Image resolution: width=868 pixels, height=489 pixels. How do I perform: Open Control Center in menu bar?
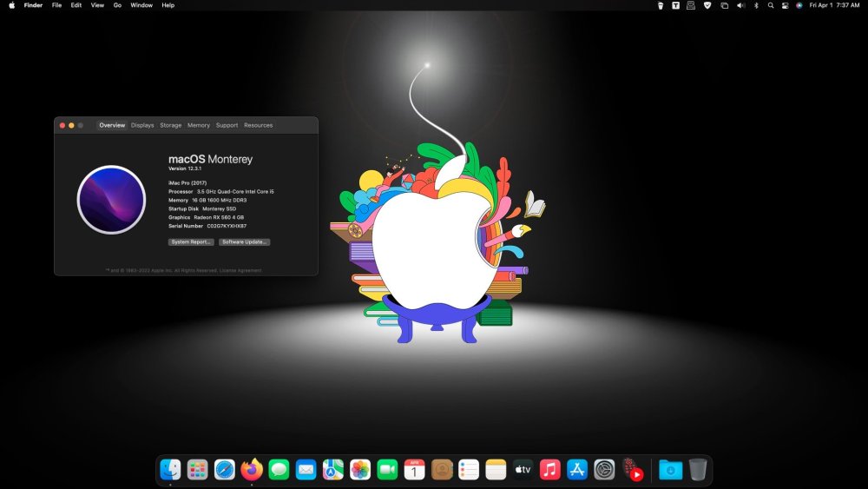point(785,5)
